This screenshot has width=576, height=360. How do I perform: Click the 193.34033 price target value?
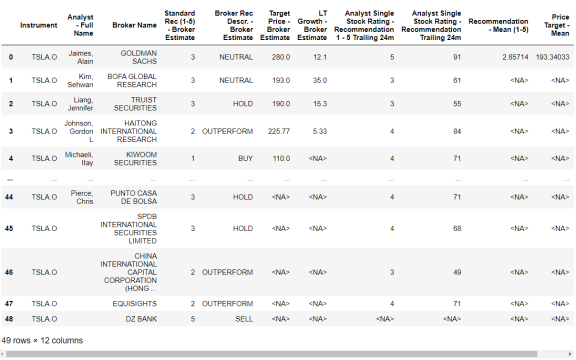(x=552, y=57)
